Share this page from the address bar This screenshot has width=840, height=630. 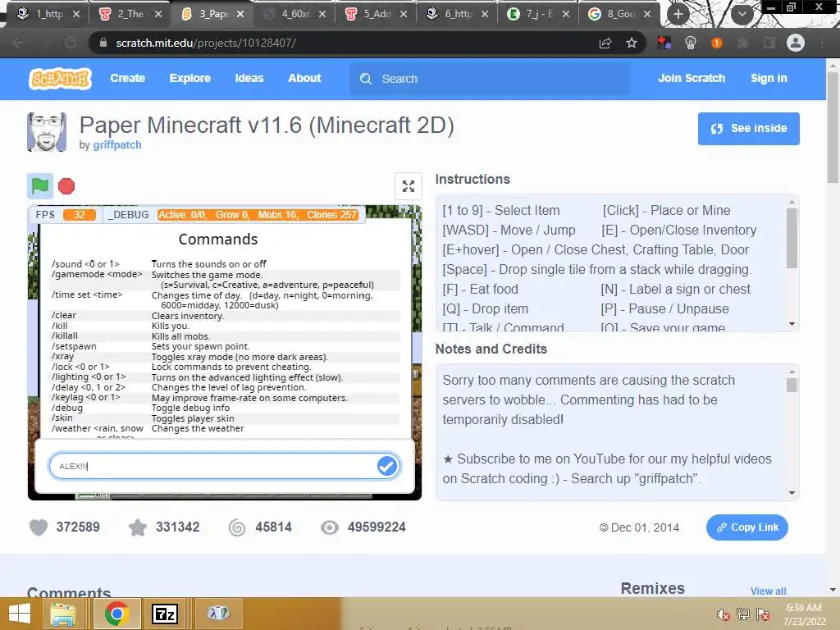pos(605,43)
